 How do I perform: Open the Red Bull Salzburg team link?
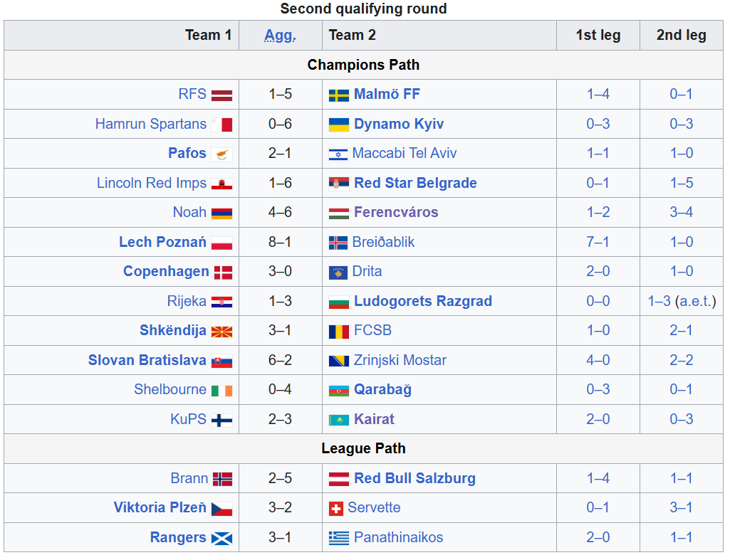click(x=414, y=478)
